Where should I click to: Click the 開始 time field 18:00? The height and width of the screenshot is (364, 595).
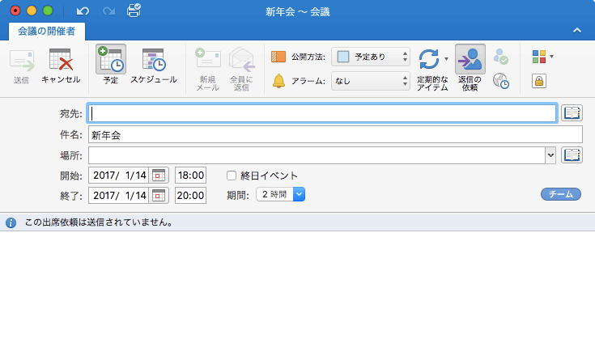click(x=190, y=176)
